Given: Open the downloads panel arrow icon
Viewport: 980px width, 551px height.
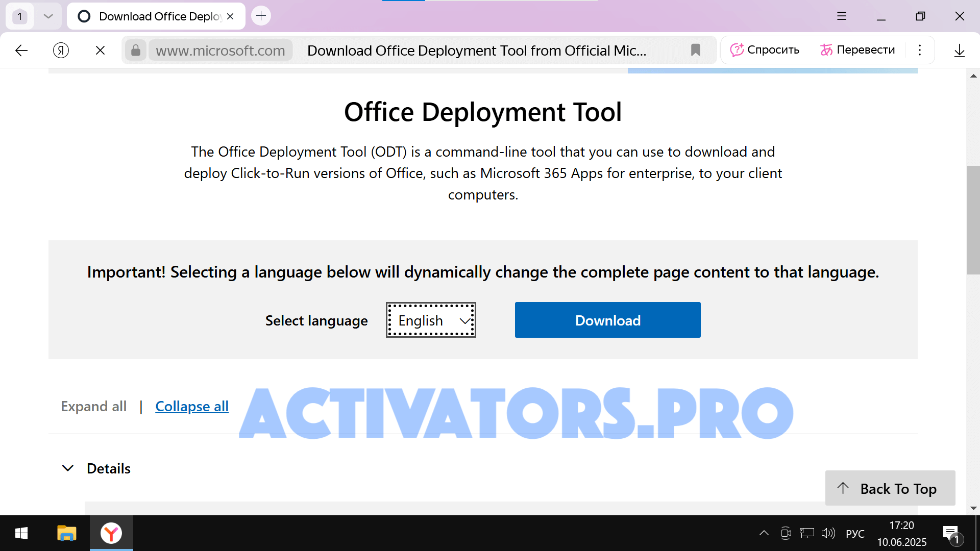Looking at the screenshot, I should (959, 50).
